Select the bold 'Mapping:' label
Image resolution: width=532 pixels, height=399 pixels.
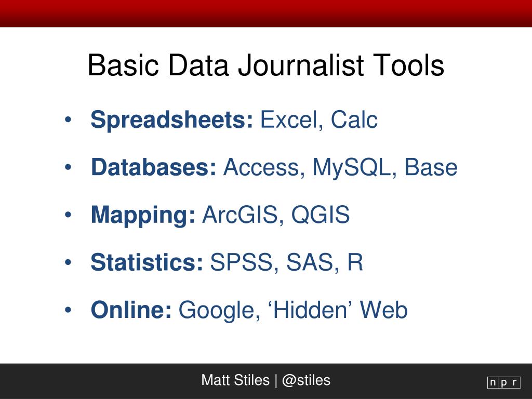click(x=143, y=216)
